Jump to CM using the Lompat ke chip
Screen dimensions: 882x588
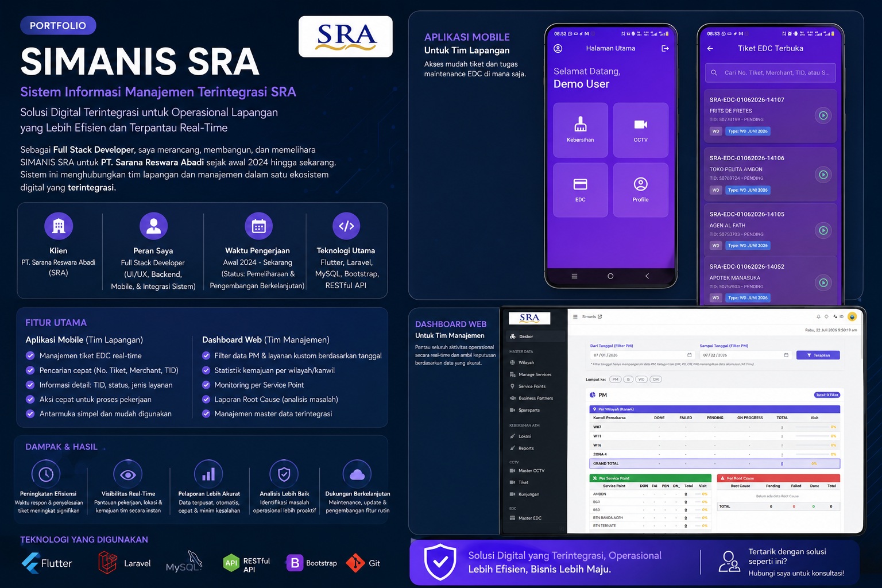click(x=656, y=379)
